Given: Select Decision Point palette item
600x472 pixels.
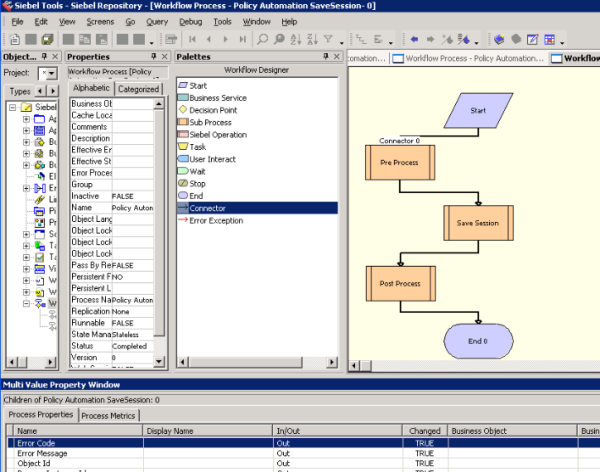Looking at the screenshot, I should pyautogui.click(x=208, y=110).
